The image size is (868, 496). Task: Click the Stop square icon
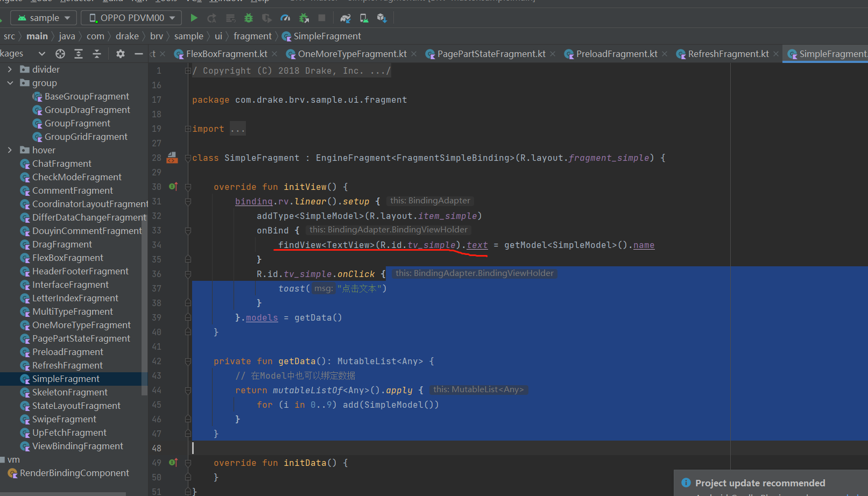[322, 18]
